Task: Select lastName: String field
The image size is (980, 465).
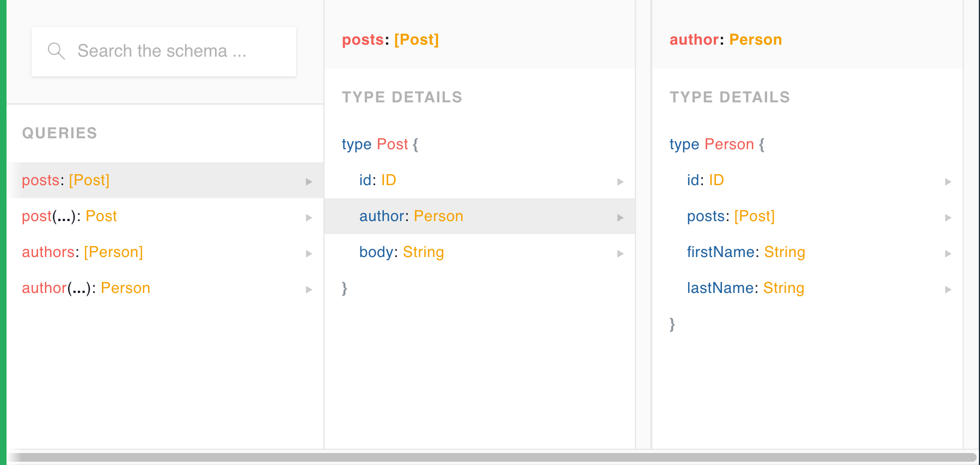Action: (745, 288)
